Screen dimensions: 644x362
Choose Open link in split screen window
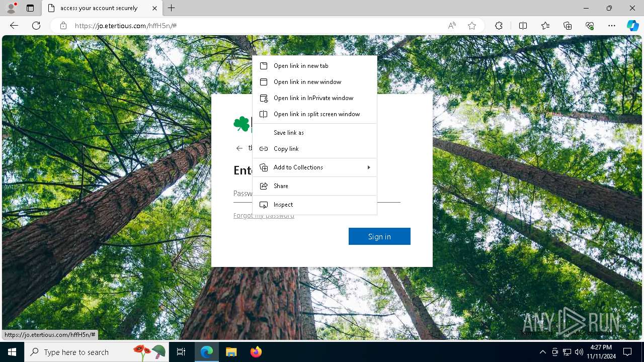[314, 114]
